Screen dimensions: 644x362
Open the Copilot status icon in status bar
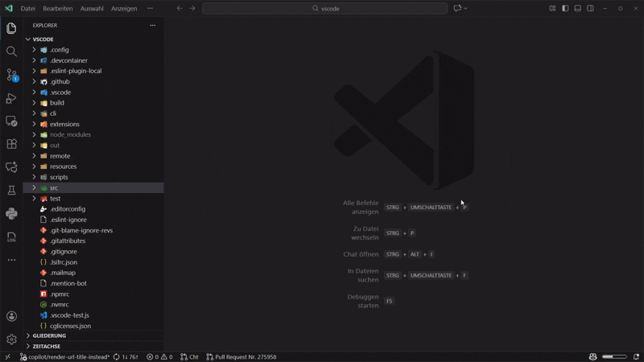tap(592, 356)
